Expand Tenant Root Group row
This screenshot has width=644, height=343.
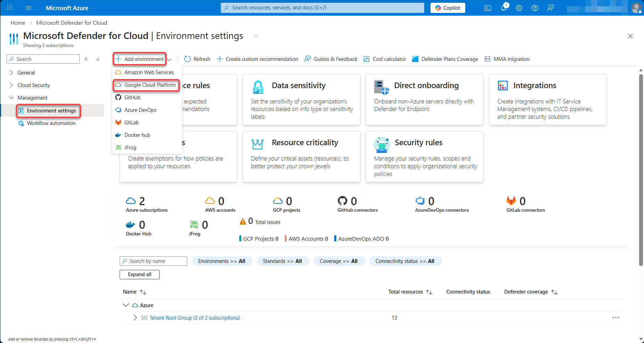(135, 318)
